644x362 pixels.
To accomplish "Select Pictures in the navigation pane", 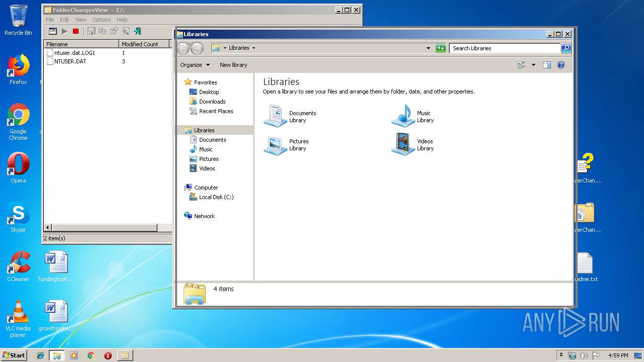I will [x=204, y=159].
